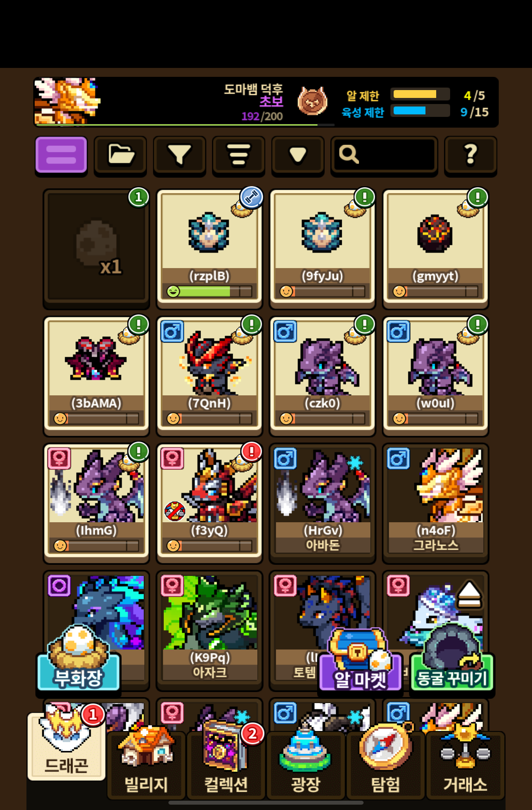Switch to the 빌리지 village tab
Image resolution: width=532 pixels, height=810 pixels.
pos(146,765)
